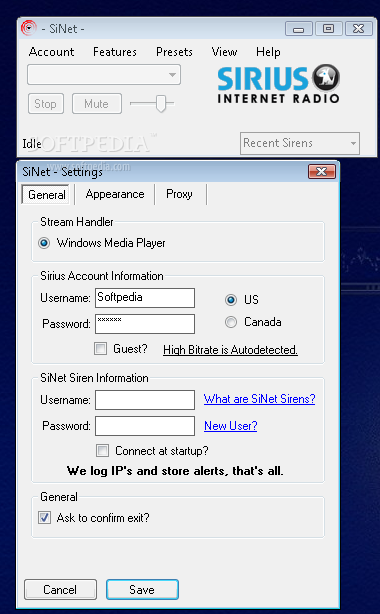Select the Canada radio button
The image size is (380, 614).
[231, 322]
